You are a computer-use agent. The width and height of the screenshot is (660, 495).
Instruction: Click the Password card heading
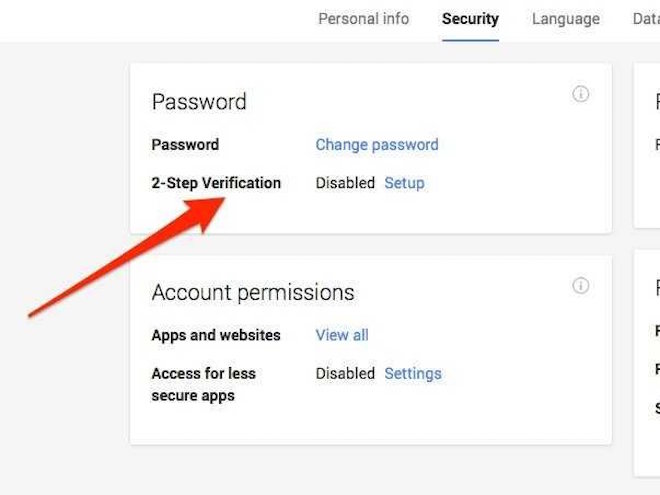[199, 101]
